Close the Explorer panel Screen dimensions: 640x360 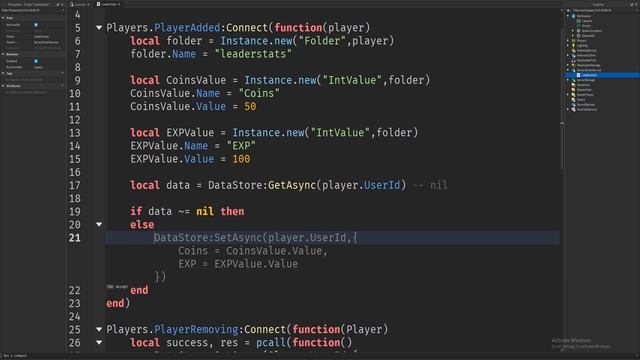coord(636,4)
